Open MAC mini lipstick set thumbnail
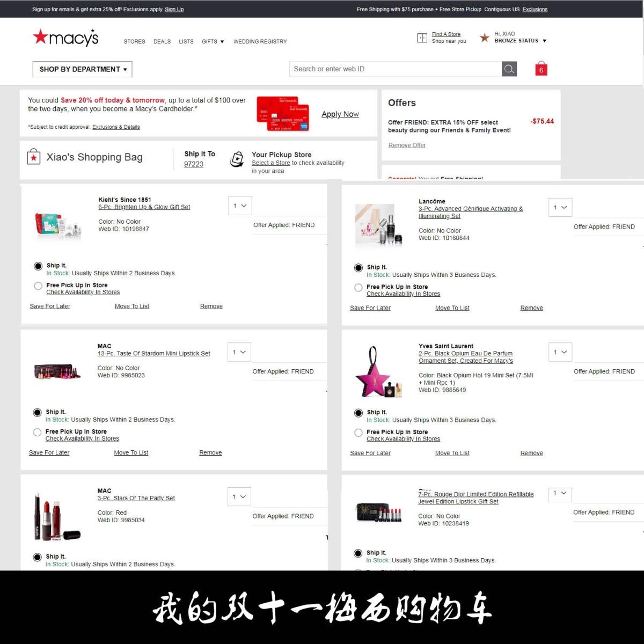 click(57, 371)
